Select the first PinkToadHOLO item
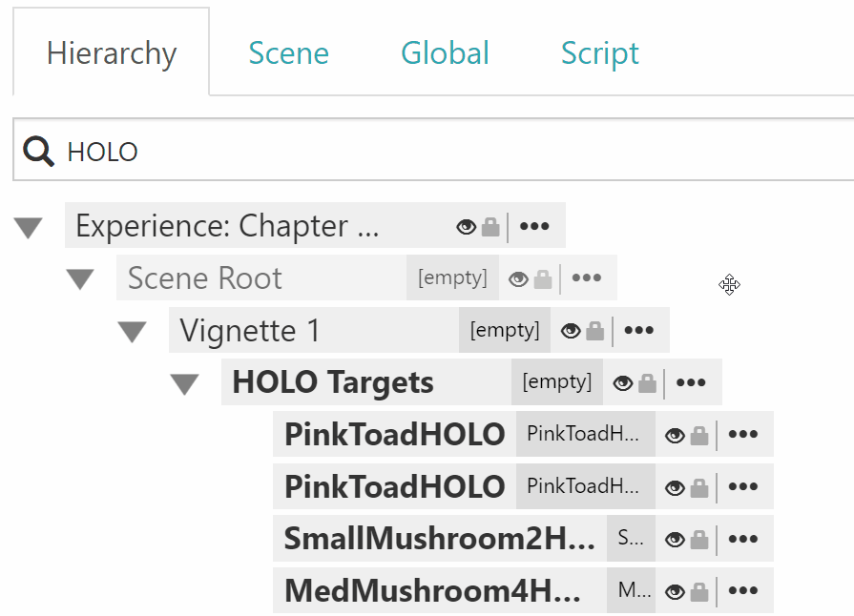854x616 pixels. click(x=394, y=434)
